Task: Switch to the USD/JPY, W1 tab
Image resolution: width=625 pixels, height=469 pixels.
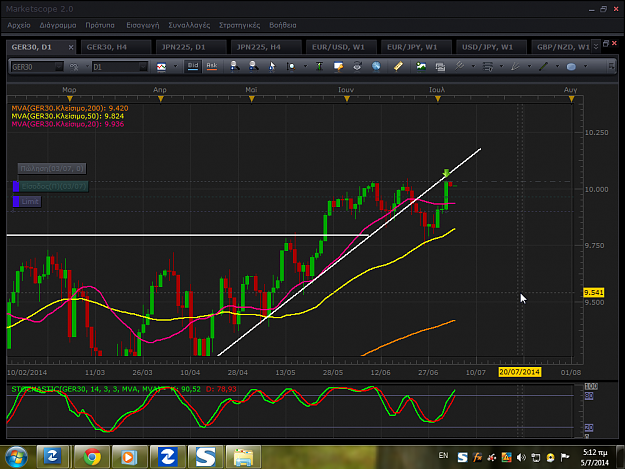Action: [491, 47]
